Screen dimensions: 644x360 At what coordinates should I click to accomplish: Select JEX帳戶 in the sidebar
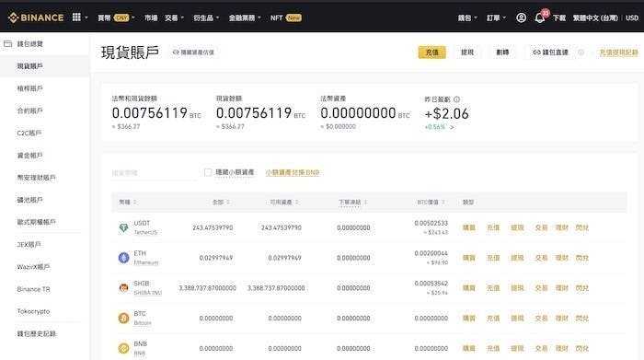pos(29,244)
